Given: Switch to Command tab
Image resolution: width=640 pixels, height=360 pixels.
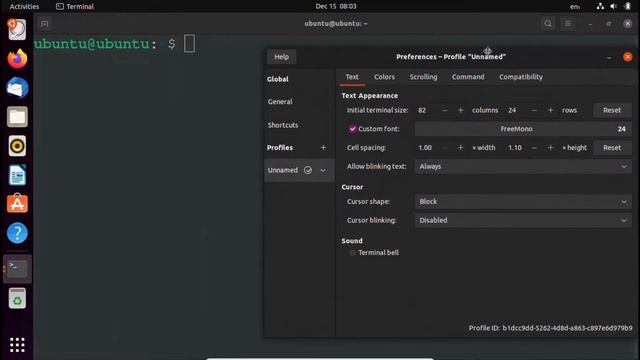Looking at the screenshot, I should coord(468,77).
